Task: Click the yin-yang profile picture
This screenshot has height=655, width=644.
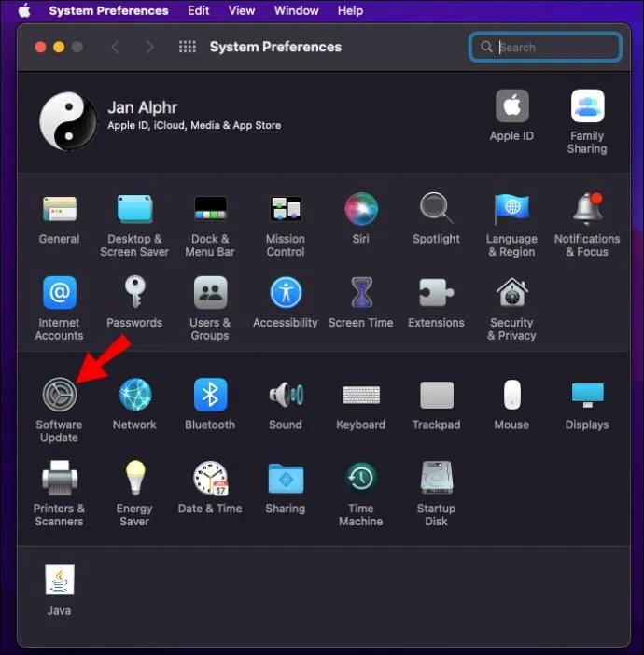Action: click(68, 121)
